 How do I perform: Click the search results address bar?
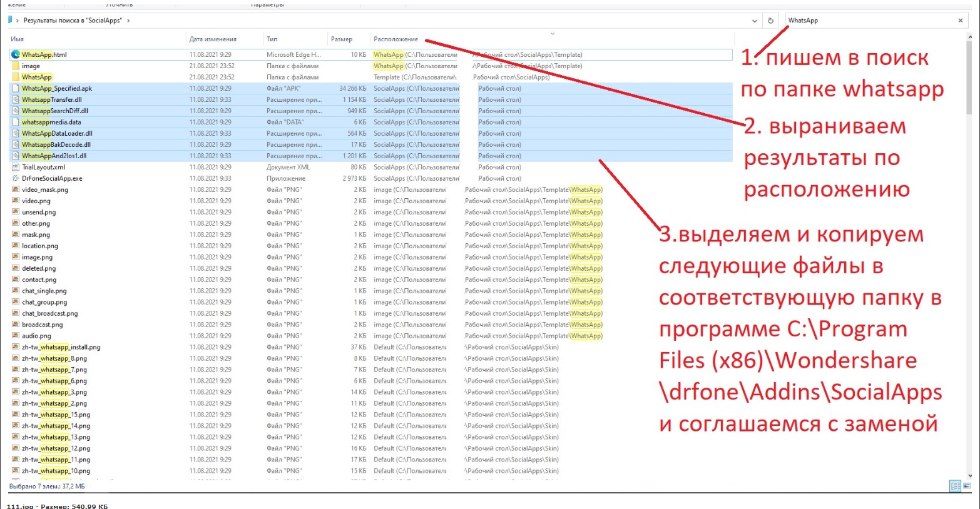(385, 21)
